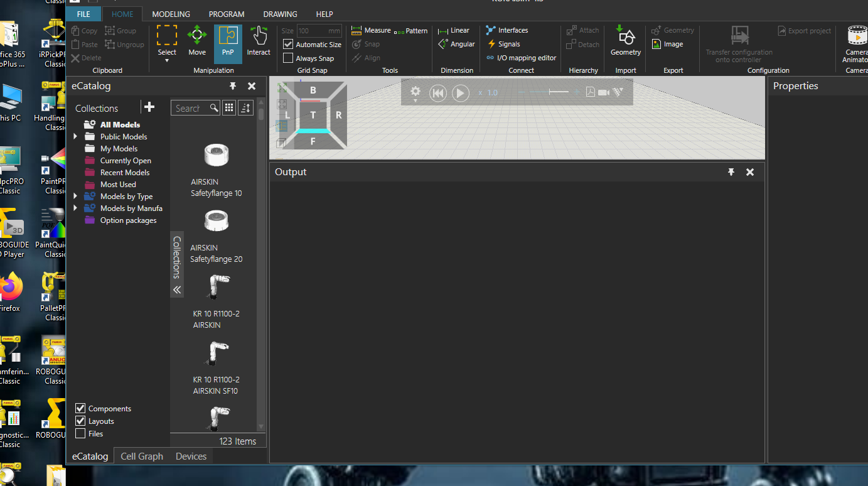Start the simulation with Play button

460,93
